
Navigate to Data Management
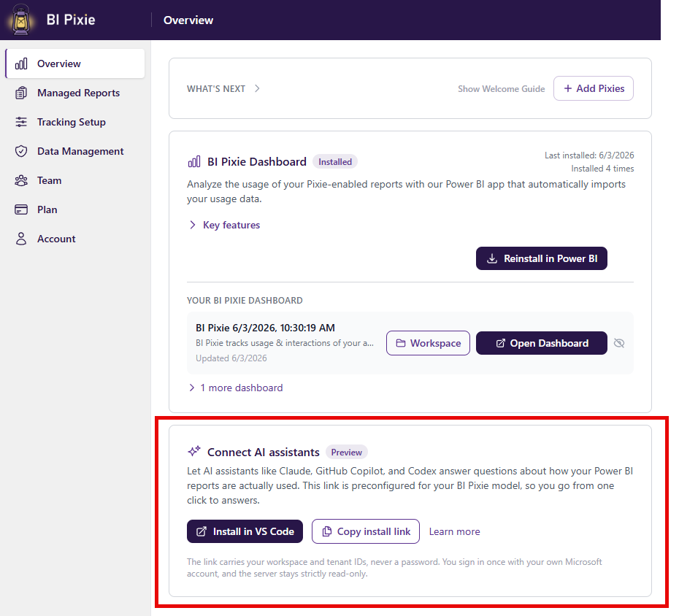pos(75,151)
